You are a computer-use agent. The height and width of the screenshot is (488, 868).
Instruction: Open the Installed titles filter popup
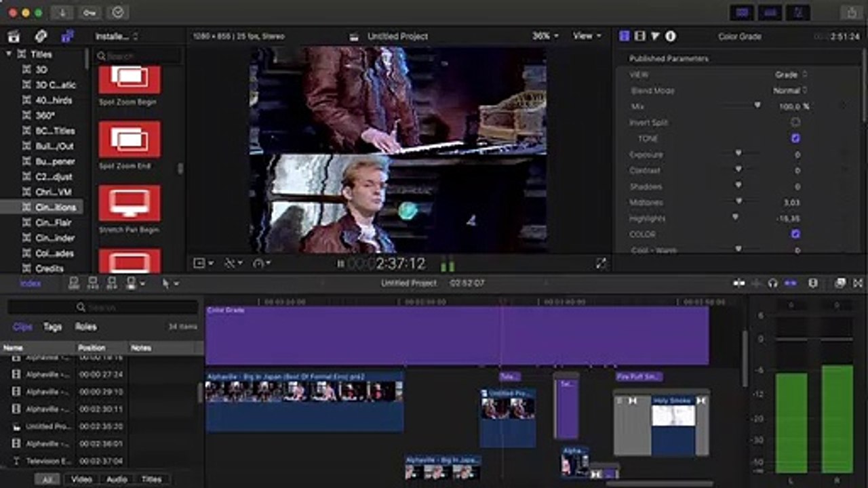(116, 37)
